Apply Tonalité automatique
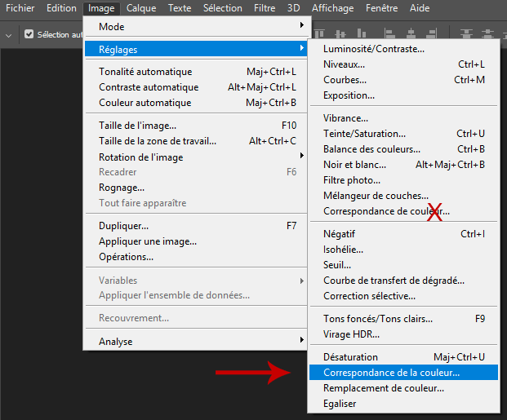This screenshot has width=507, height=420. pyautogui.click(x=145, y=72)
